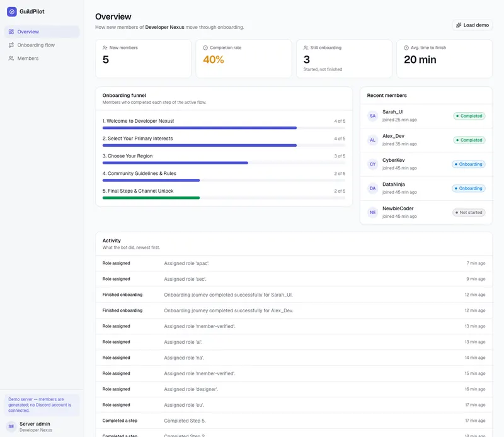The height and width of the screenshot is (437, 504).
Task: Click the '16 min ago' timestamp
Action: point(475,389)
